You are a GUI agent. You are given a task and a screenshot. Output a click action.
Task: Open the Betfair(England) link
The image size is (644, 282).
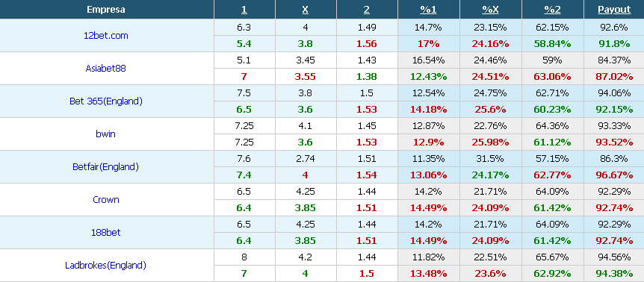(105, 166)
